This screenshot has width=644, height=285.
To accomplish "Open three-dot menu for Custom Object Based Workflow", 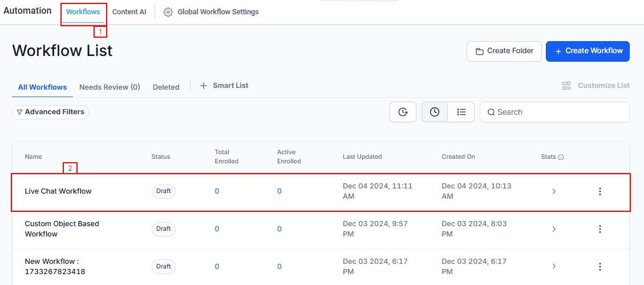I will [x=600, y=229].
